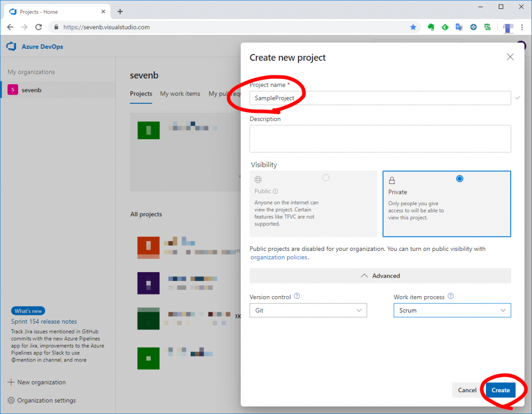Click the Azure DevOps title text
Image resolution: width=532 pixels, height=414 pixels.
(x=43, y=46)
